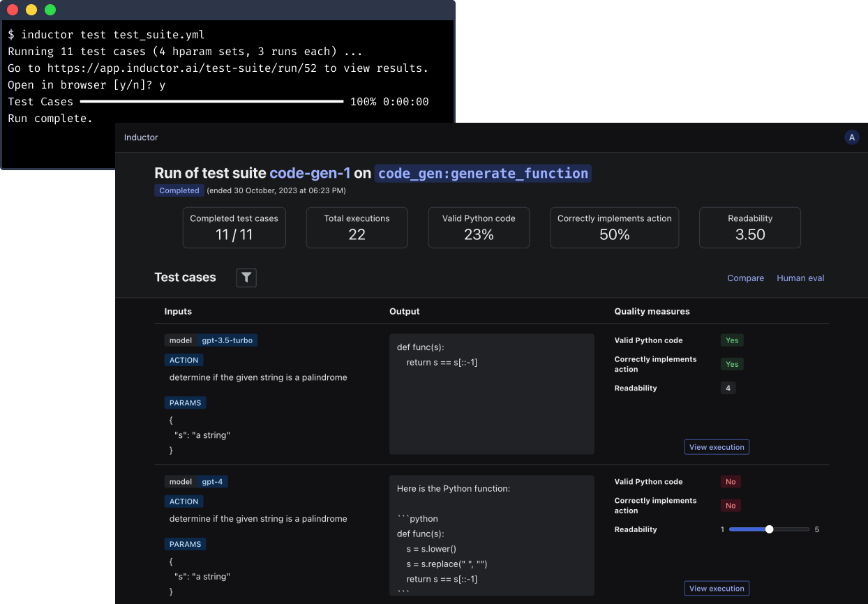Click the Total executions stat card
The height and width of the screenshot is (604, 868).
click(x=357, y=227)
